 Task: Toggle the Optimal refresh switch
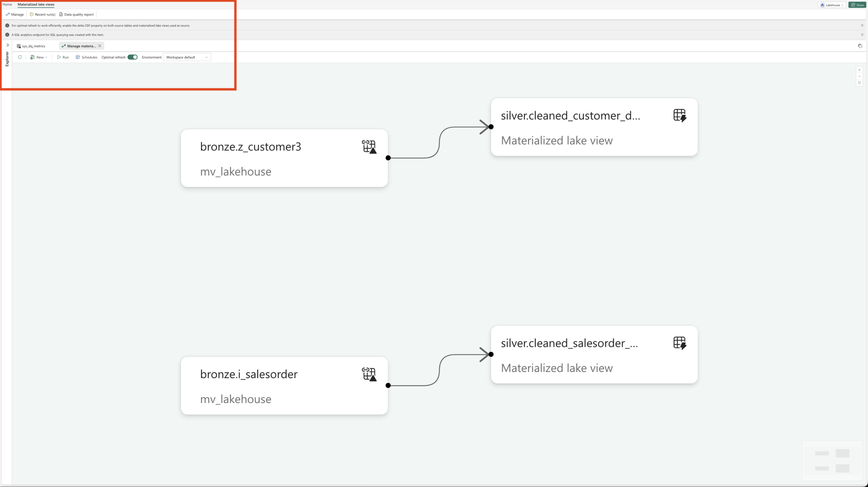(x=133, y=57)
